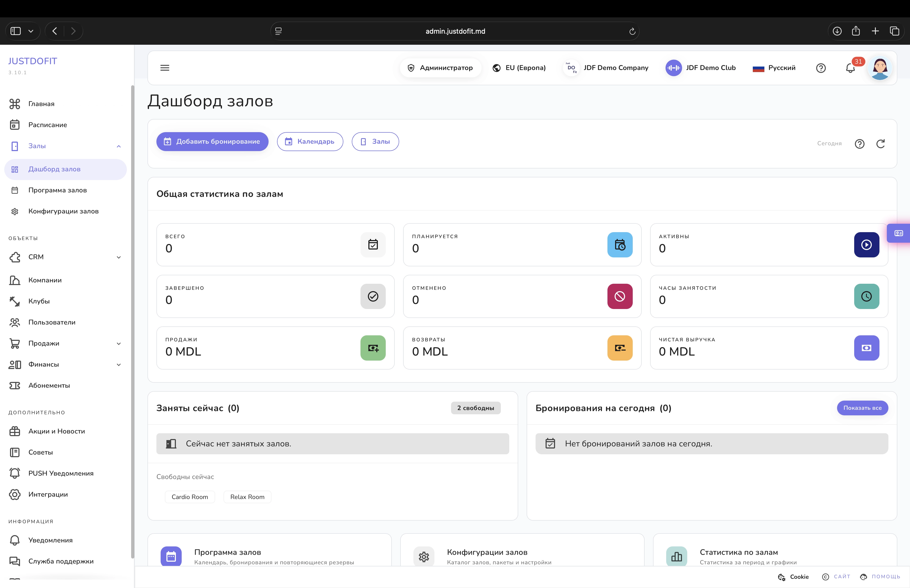
Task: Click the Продажи green money icon
Action: point(373,348)
